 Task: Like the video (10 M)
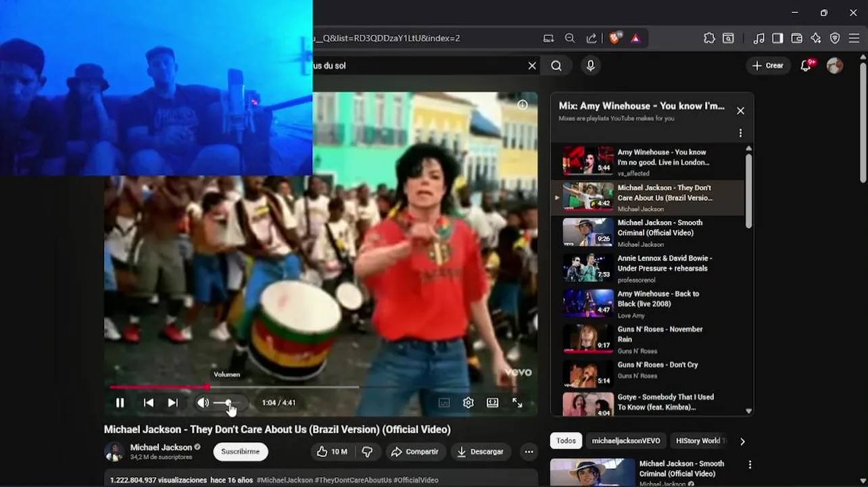click(x=332, y=451)
